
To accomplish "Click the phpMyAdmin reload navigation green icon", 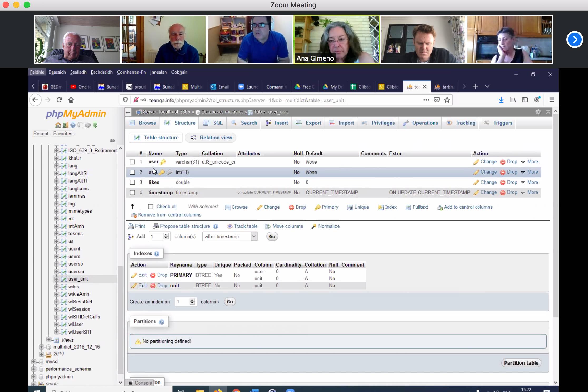I will 95,125.
